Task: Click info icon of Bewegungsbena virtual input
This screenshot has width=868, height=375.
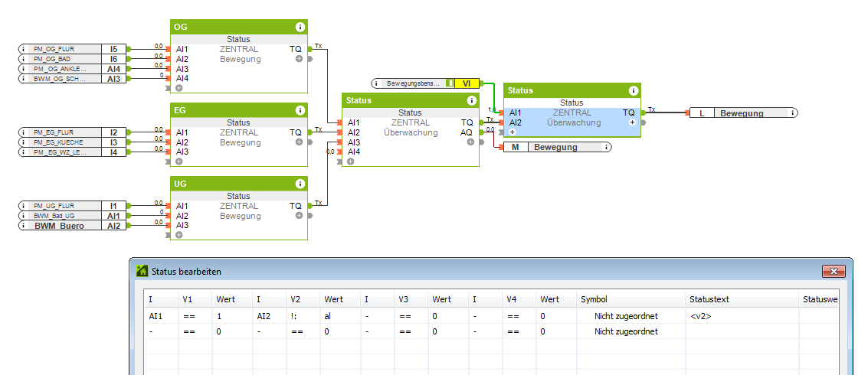Action: [x=376, y=83]
